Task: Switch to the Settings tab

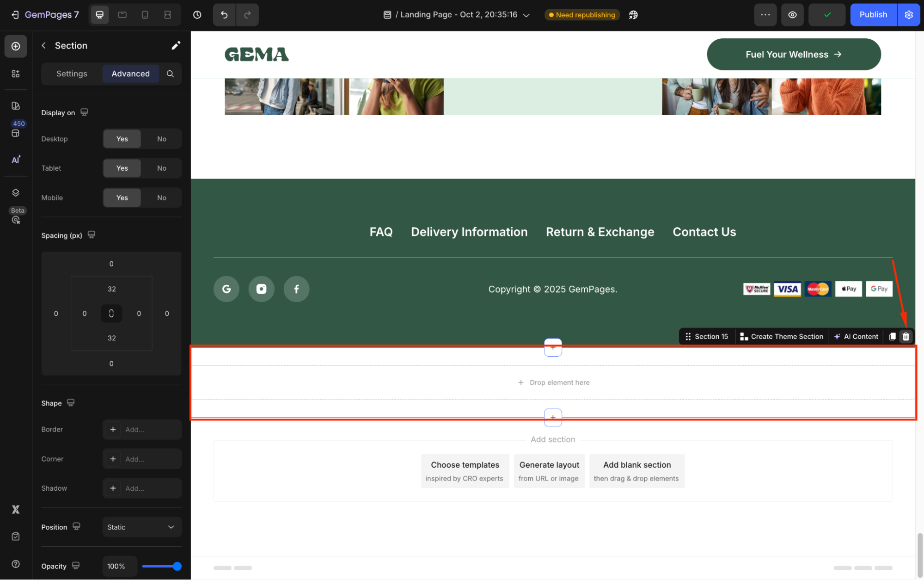Action: [72, 74]
